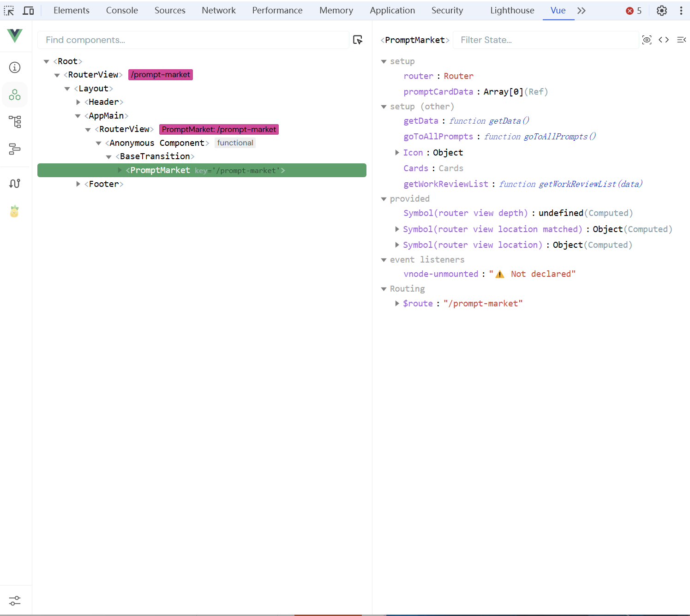
Task: Expand the Header node arrow
Action: [x=78, y=102]
